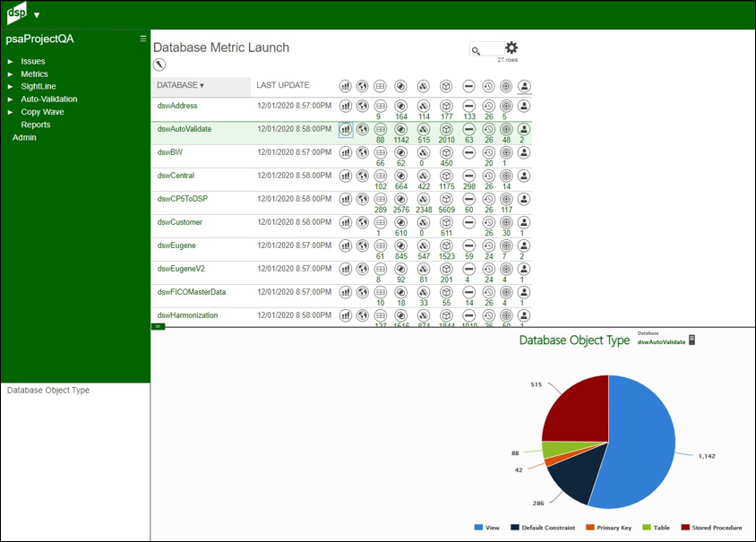
Task: Expand the Auto-Validation menu arrow
Action: (x=10, y=99)
